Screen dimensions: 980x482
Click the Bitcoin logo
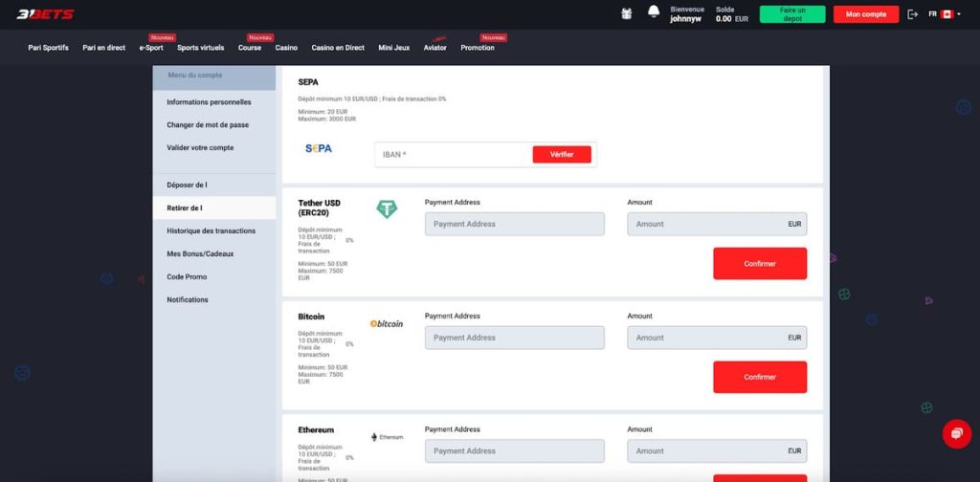(387, 324)
